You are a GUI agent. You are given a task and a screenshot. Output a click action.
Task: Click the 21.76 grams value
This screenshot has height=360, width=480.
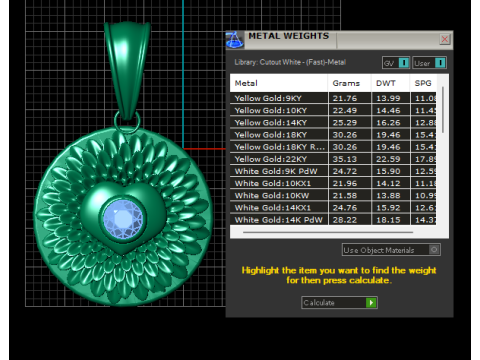tap(345, 98)
